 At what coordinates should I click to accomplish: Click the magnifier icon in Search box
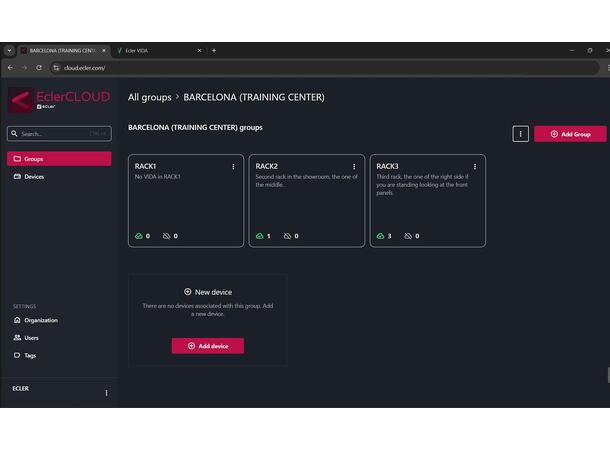[14, 134]
